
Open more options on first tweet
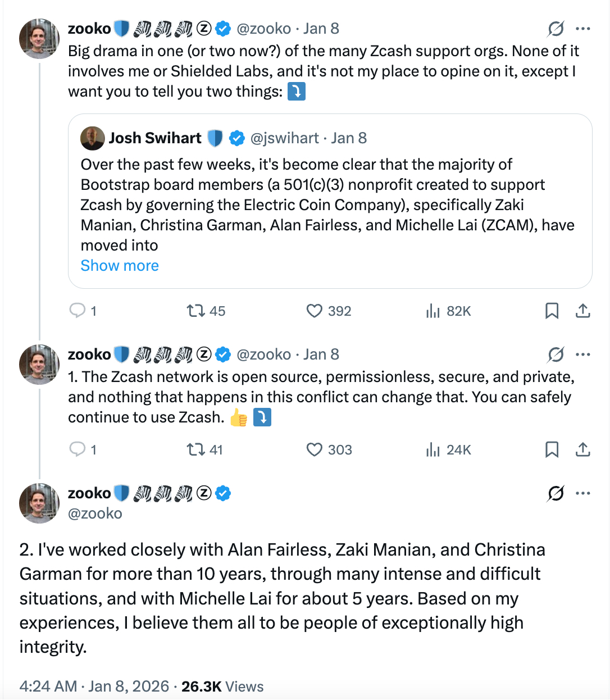pos(583,29)
